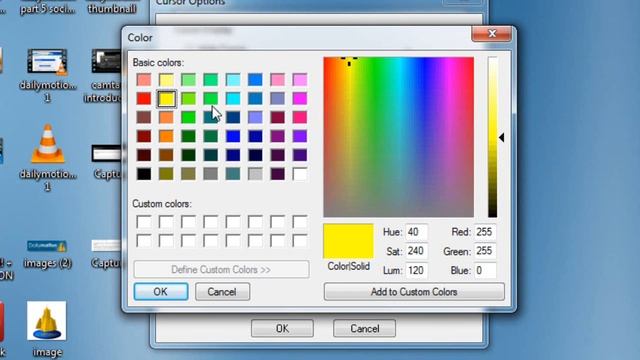Select the pale yellow swatch in top row
This screenshot has height=360, width=640.
click(x=166, y=80)
